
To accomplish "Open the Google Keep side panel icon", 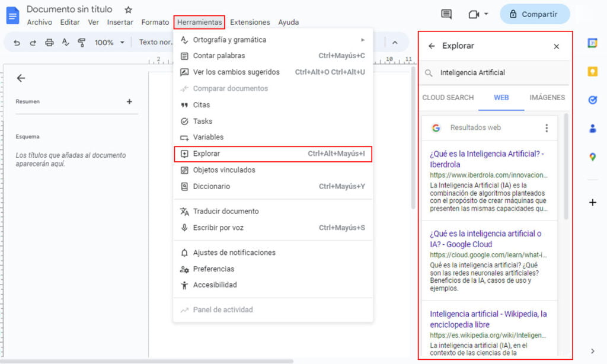I will pyautogui.click(x=592, y=71).
